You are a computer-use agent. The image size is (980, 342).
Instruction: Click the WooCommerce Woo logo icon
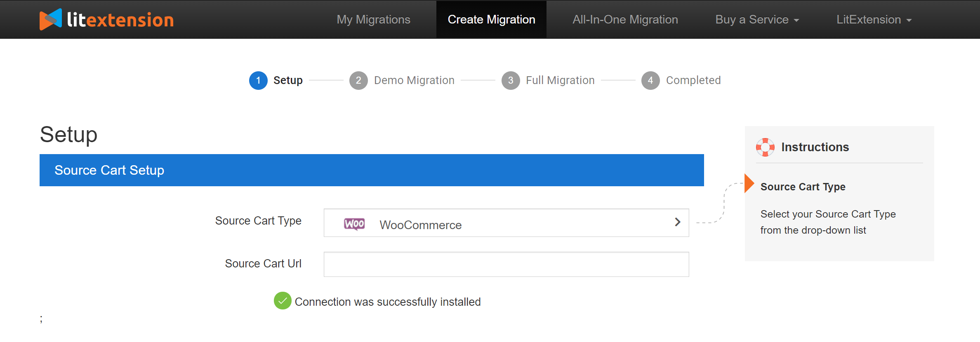354,224
